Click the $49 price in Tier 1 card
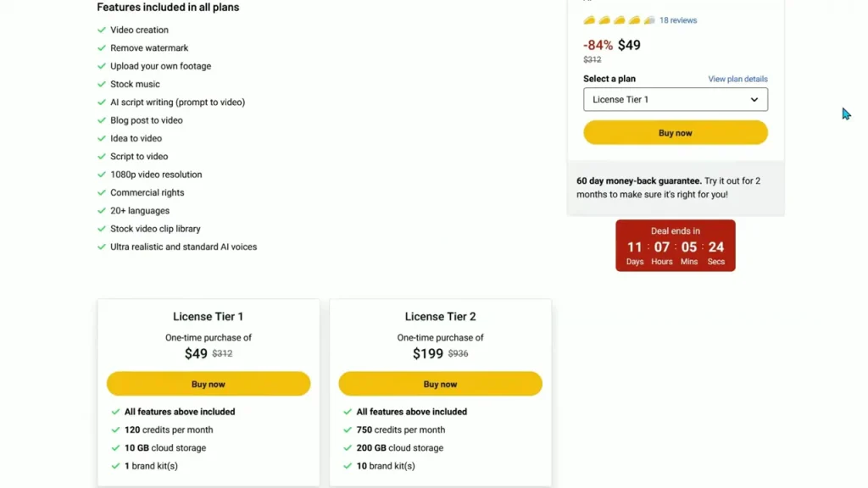 point(196,353)
